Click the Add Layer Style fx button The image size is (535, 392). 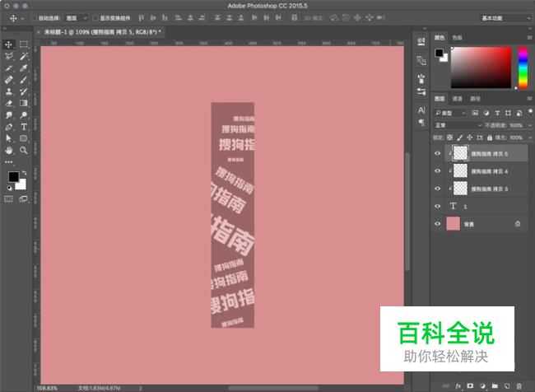point(458,386)
